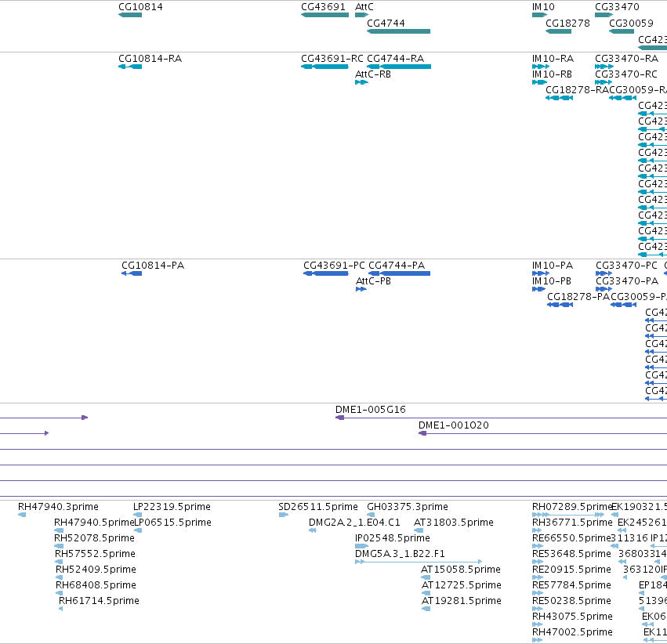667x644 pixels.
Task: Click EST RH61714.5prime
Action: click(x=61, y=609)
